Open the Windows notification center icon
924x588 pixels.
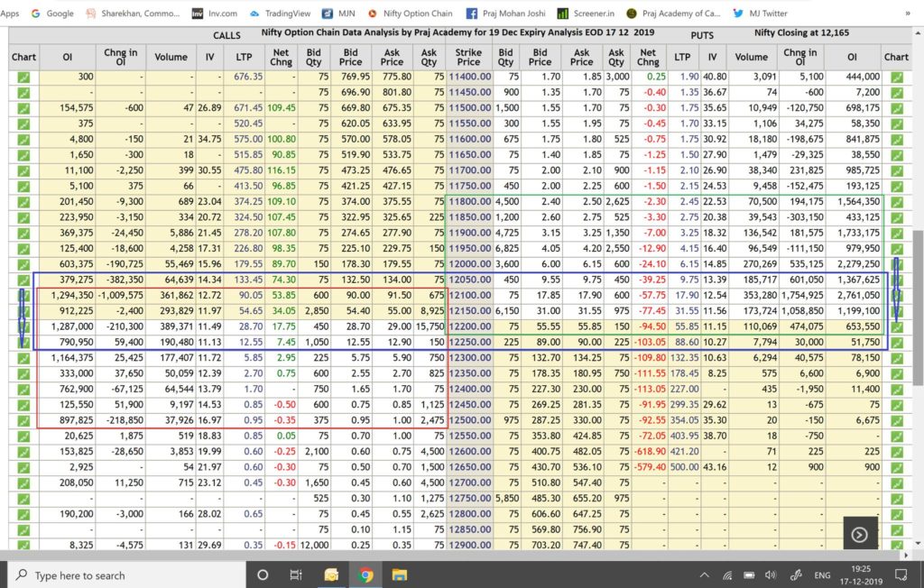[900, 574]
